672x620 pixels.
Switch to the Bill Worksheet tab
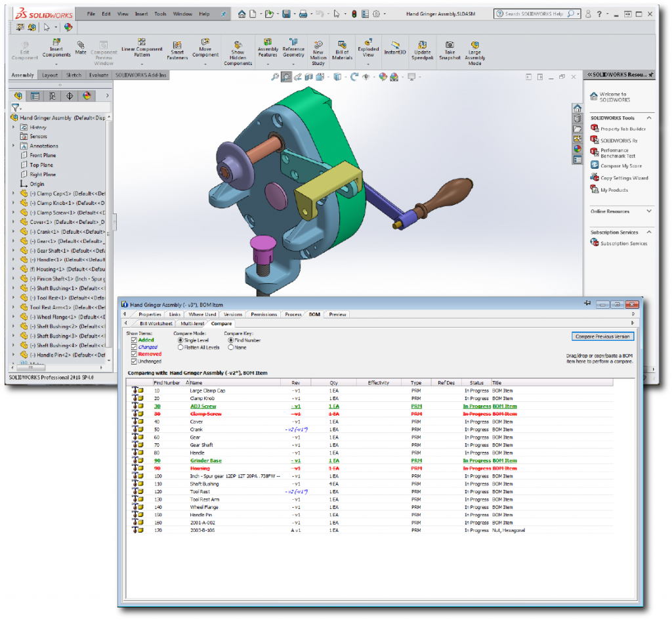click(x=156, y=324)
